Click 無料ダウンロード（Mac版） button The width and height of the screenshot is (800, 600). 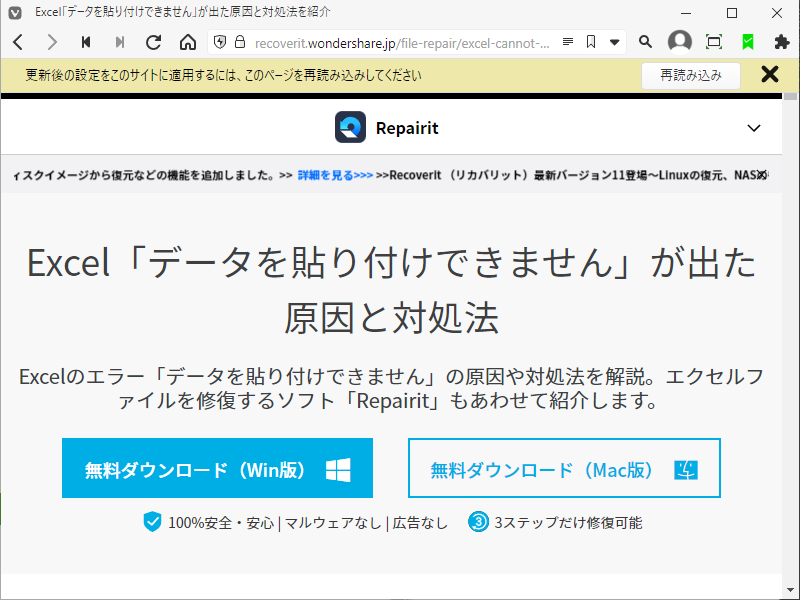(564, 468)
